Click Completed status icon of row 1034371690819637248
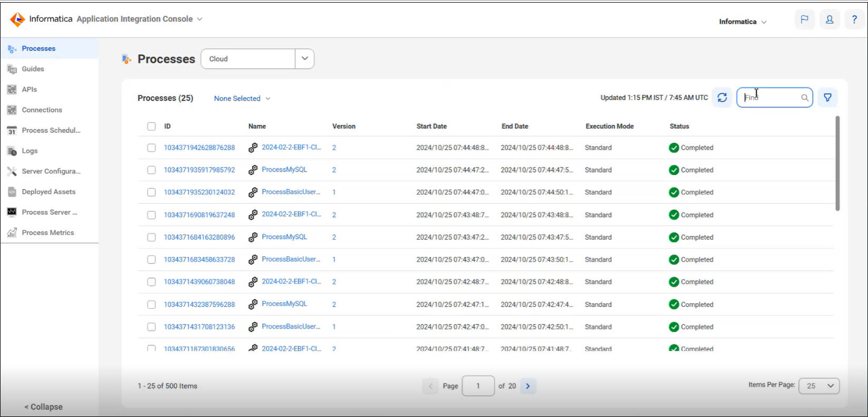Viewport: 868px width, 417px height. [674, 215]
